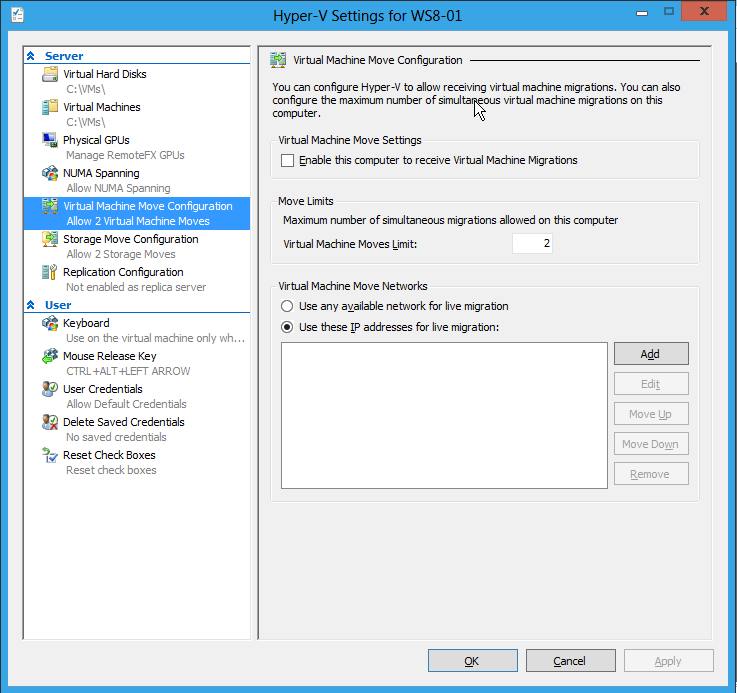Open Mouse Release Key entry

tap(137, 363)
